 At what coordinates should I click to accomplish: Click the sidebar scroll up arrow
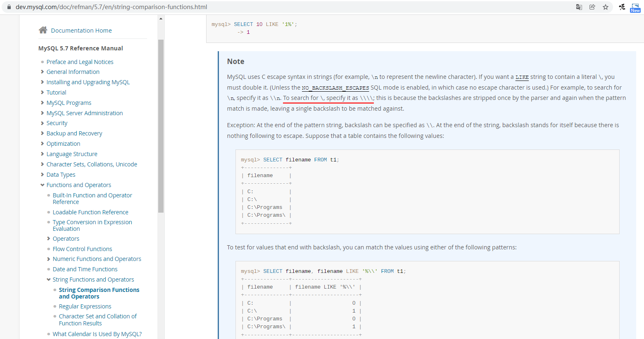[161, 19]
